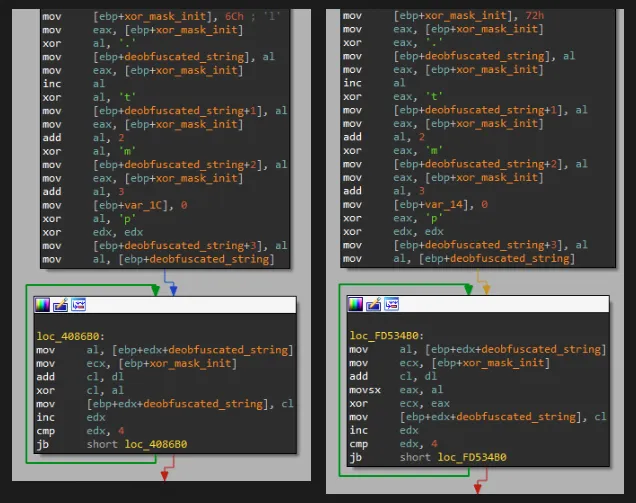Click the node color icon above loc_4086B0
636x503 pixels.
[42, 305]
